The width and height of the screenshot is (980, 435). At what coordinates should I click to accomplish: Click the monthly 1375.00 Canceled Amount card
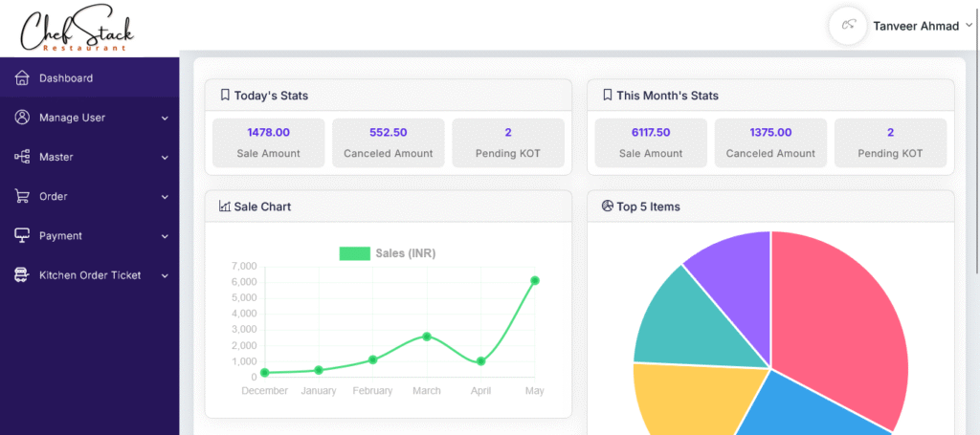[x=770, y=142]
